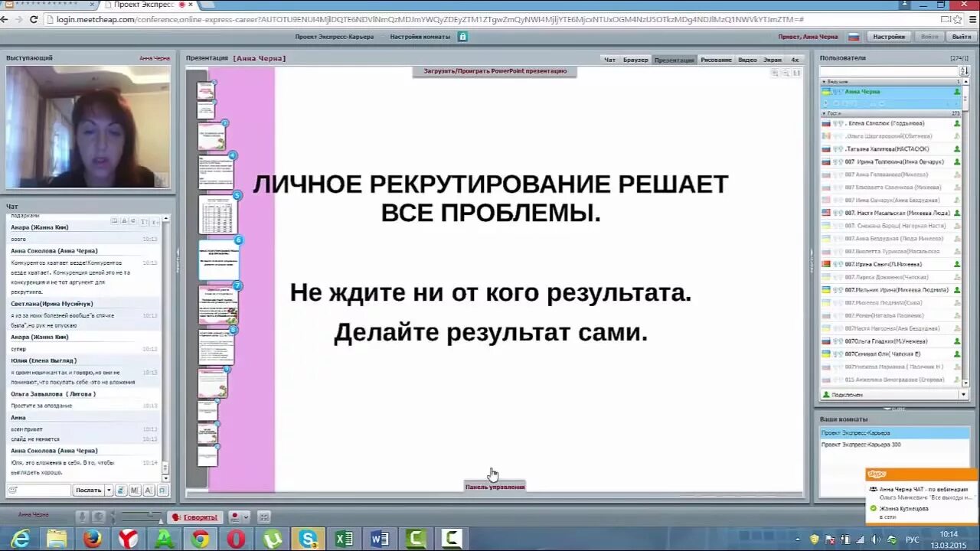
Task: Expand the Послать button dropdown arrow
Action: tap(108, 490)
